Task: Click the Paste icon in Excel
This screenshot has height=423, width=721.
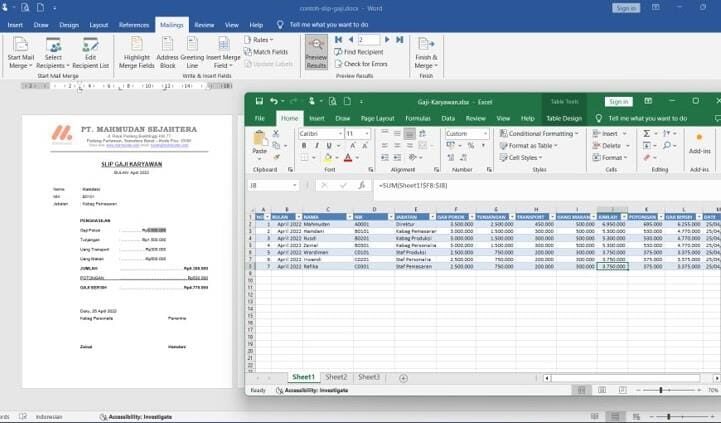Action: (259, 142)
